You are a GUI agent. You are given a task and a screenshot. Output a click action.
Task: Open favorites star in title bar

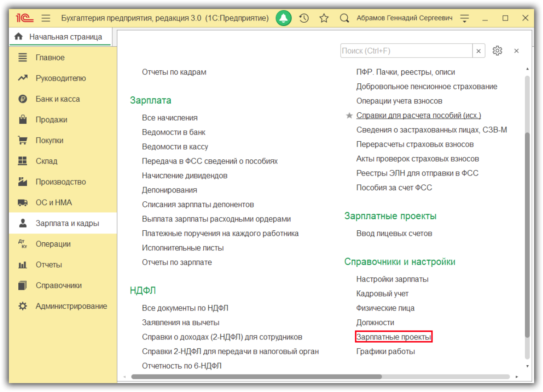(324, 18)
